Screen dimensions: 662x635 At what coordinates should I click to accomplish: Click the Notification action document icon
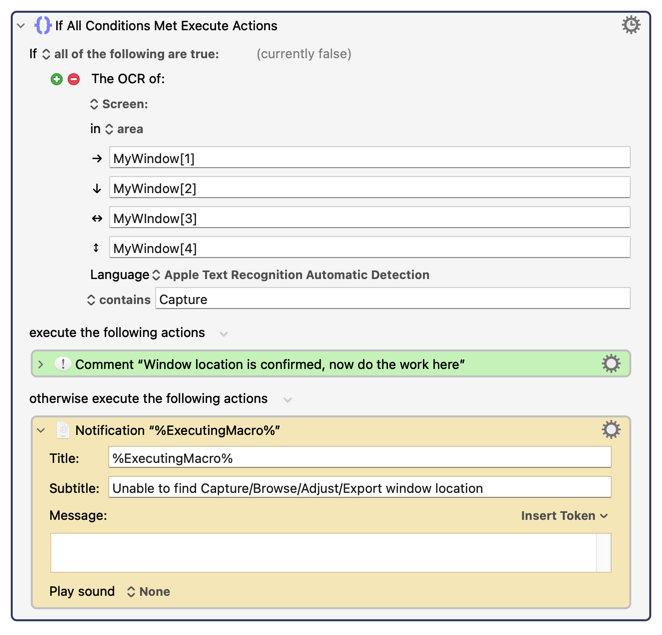pos(63,430)
